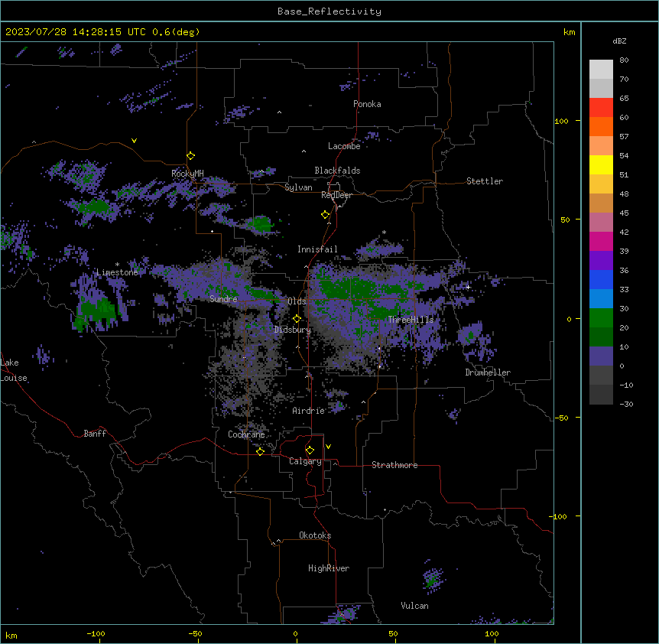659x644 pixels.
Task: Click the 42 value in the dBZ legend
Action: (624, 232)
